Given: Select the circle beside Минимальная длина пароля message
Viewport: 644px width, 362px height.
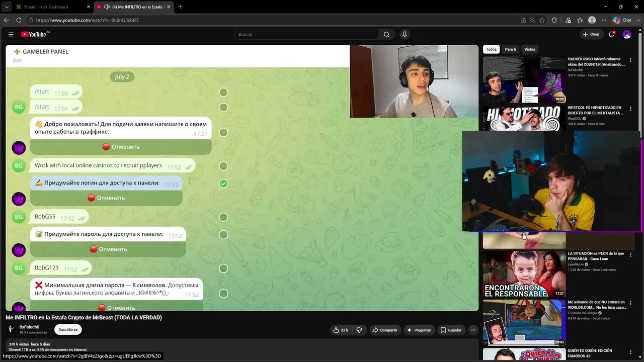Looking at the screenshot, I should tap(223, 294).
